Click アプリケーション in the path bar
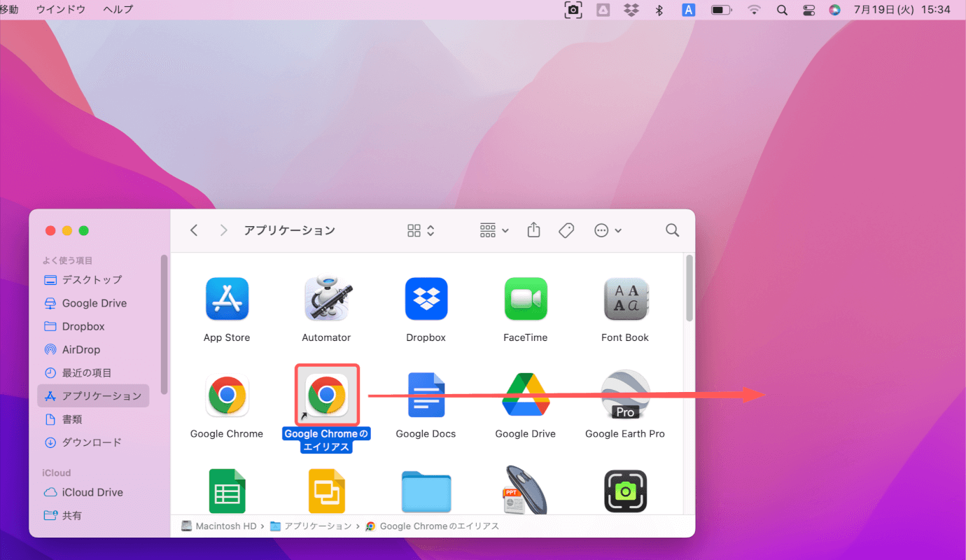This screenshot has height=560, width=966. tap(311, 526)
